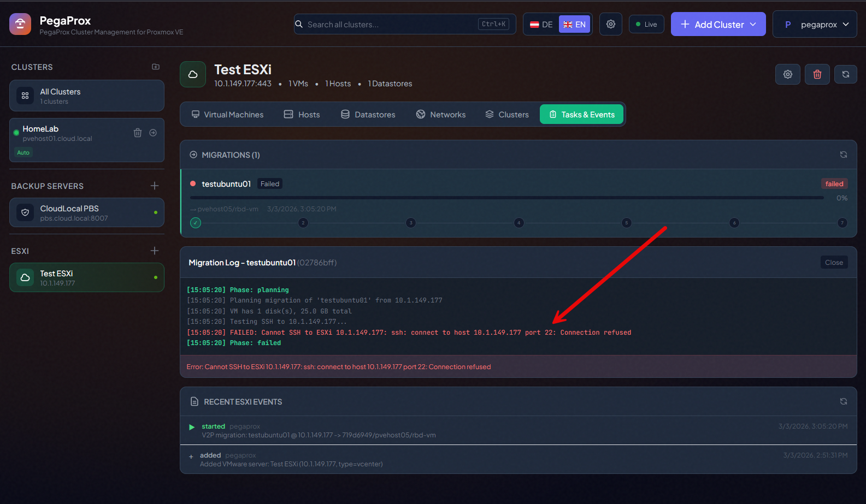
Task: Click the added event plus icon
Action: [191, 456]
